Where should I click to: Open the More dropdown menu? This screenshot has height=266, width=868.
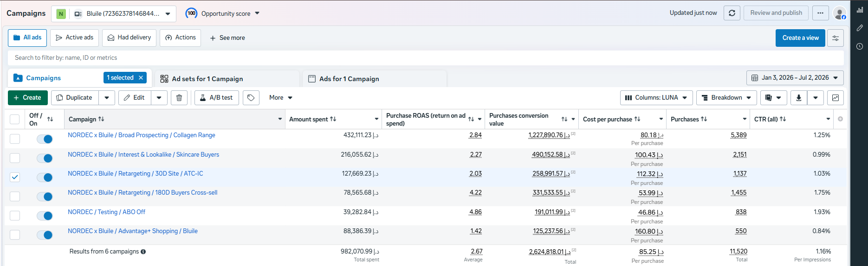281,98
